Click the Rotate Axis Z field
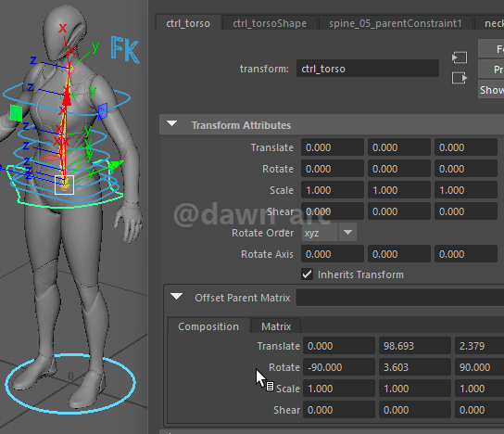 click(x=466, y=254)
